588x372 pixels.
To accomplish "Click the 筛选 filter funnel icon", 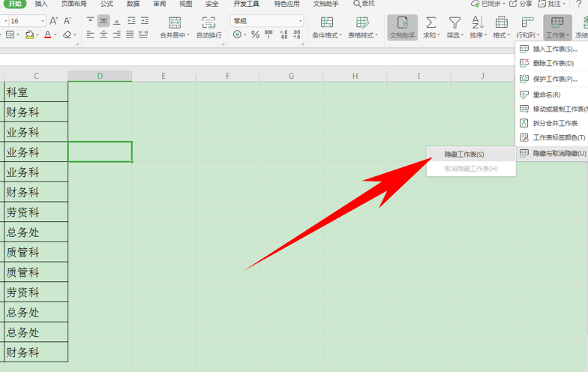I will (454, 22).
